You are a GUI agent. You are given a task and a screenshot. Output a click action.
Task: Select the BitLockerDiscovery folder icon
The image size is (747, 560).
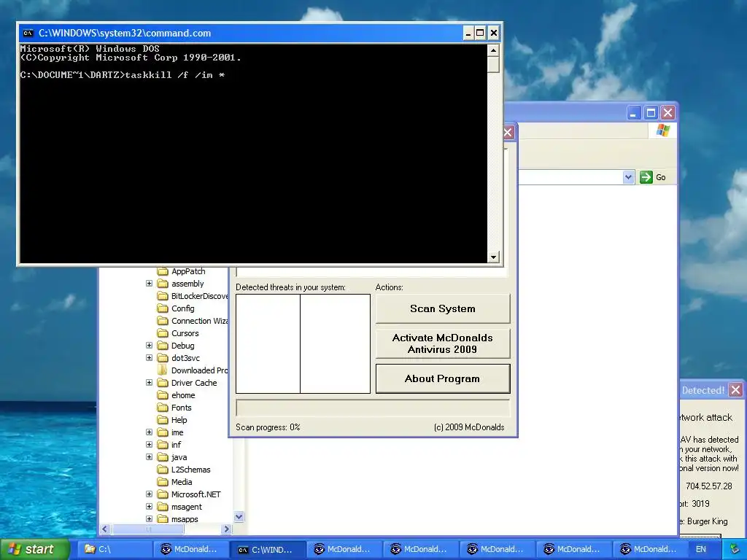click(x=163, y=296)
